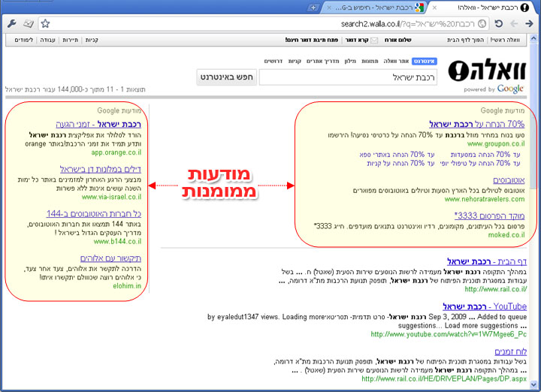Open the Chrome wrench settings menu
Viewport: 541px width, 392px height.
pos(11,23)
